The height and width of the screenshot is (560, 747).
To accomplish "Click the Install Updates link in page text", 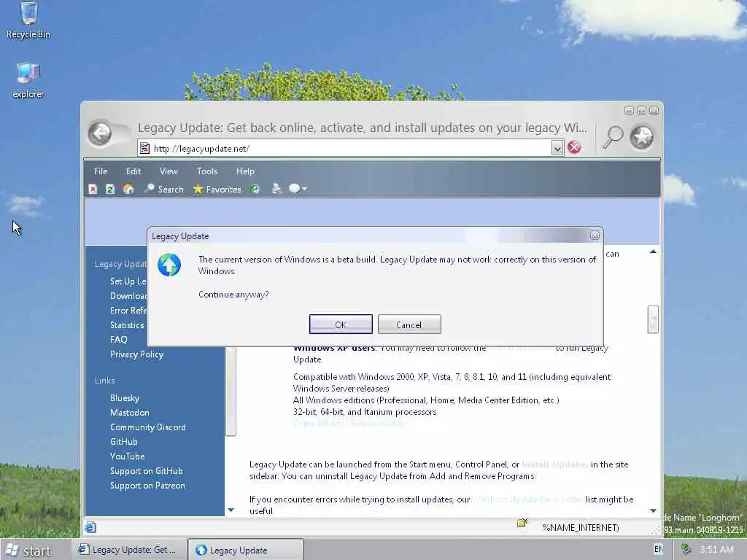I will [555, 464].
